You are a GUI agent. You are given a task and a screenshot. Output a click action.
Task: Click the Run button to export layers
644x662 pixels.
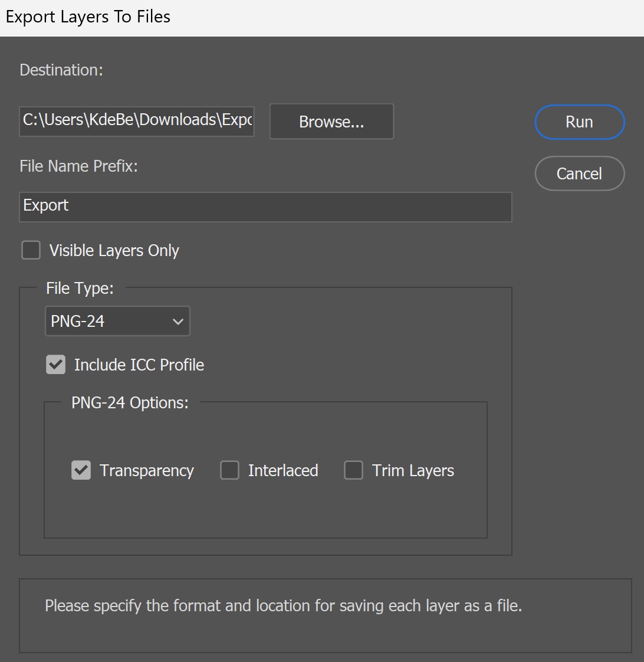(579, 122)
